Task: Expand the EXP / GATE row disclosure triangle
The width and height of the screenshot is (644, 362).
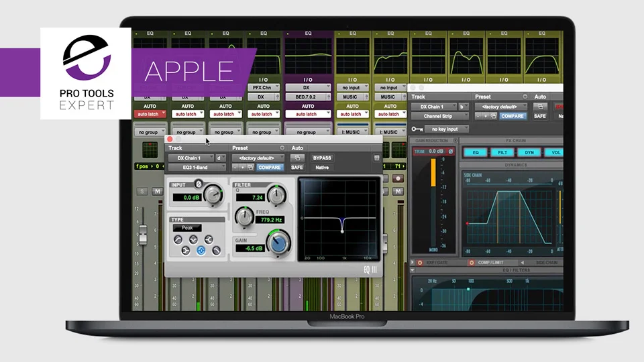Action: click(413, 263)
